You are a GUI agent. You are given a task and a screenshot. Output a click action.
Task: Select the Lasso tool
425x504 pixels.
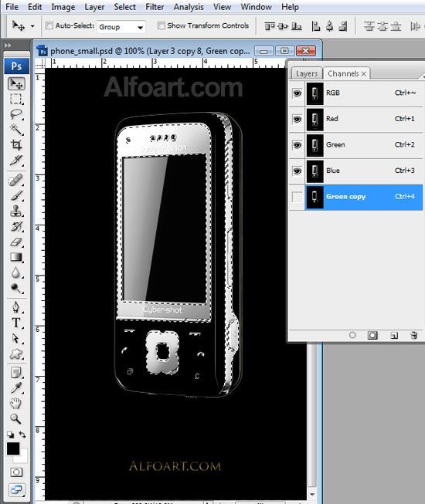click(16, 114)
